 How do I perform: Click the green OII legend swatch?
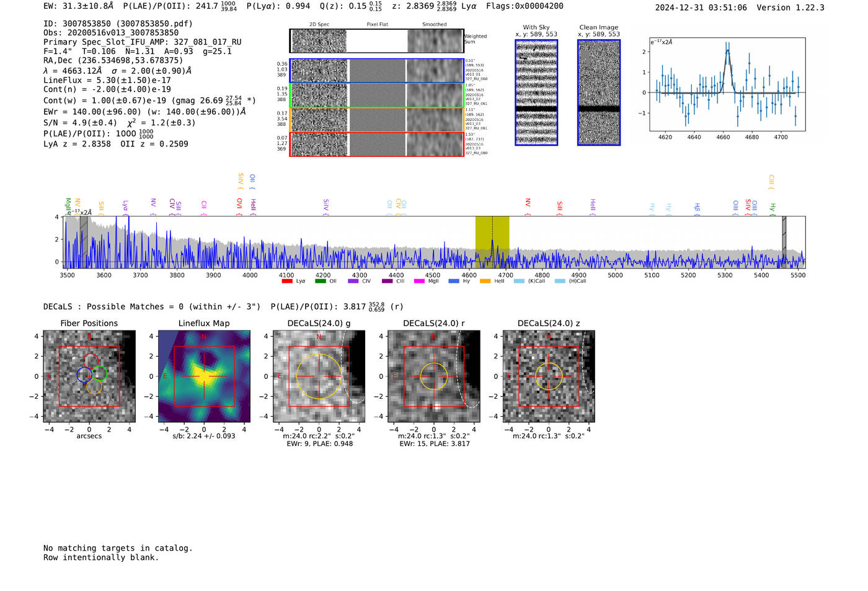point(320,281)
